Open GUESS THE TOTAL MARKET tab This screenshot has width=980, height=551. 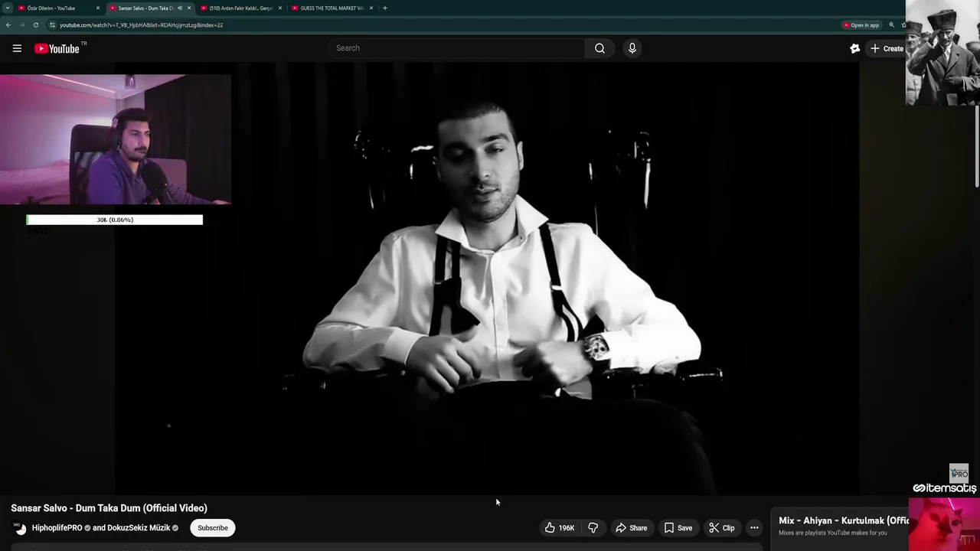pyautogui.click(x=331, y=8)
